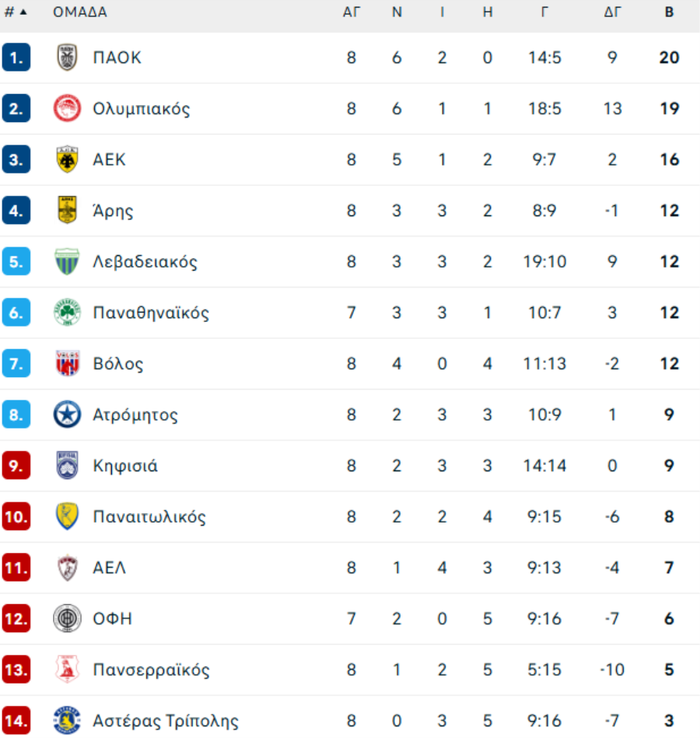Image resolution: width=700 pixels, height=738 pixels.
Task: Open the Πανσερραϊκός team link
Action: pos(151,670)
